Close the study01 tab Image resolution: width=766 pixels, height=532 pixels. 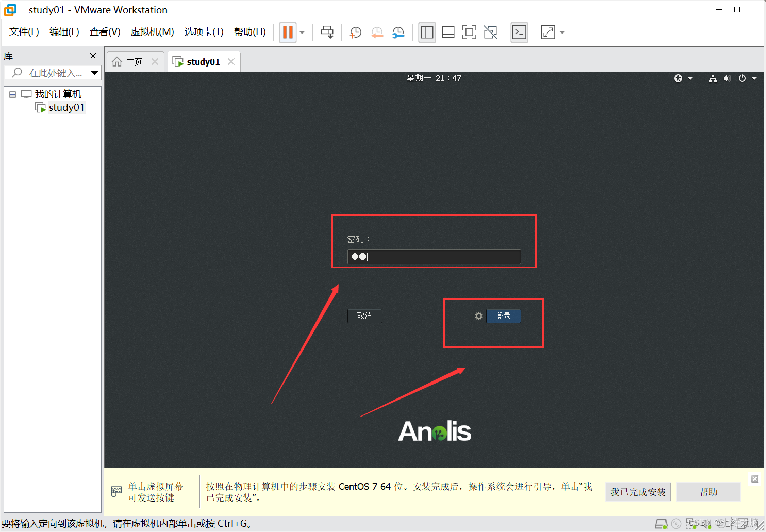pyautogui.click(x=231, y=61)
